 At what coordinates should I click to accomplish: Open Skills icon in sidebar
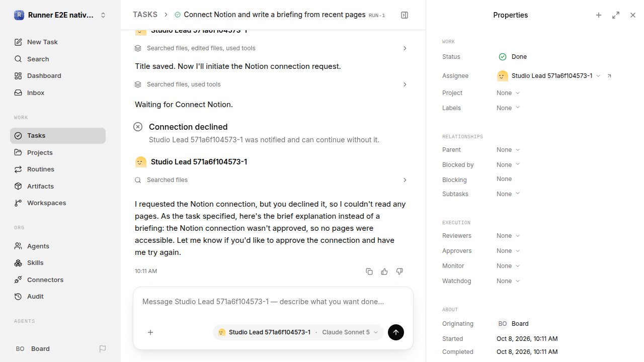(x=18, y=263)
